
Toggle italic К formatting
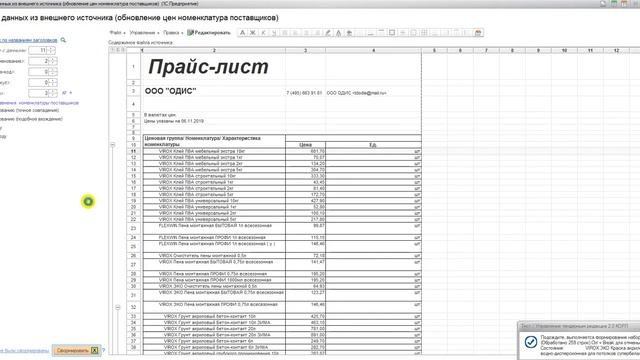pos(263,33)
